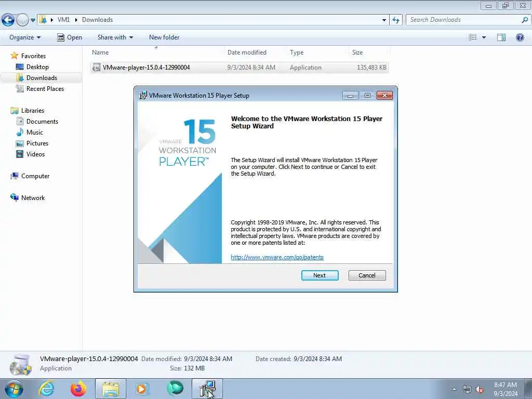Image resolution: width=532 pixels, height=399 pixels.
Task: Click the search magnifier icon
Action: point(525,20)
